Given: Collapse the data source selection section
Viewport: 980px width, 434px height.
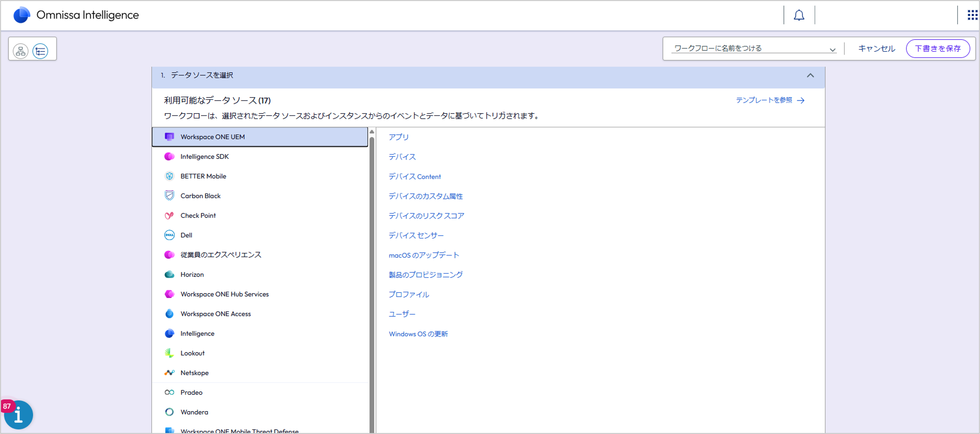Looking at the screenshot, I should 810,75.
